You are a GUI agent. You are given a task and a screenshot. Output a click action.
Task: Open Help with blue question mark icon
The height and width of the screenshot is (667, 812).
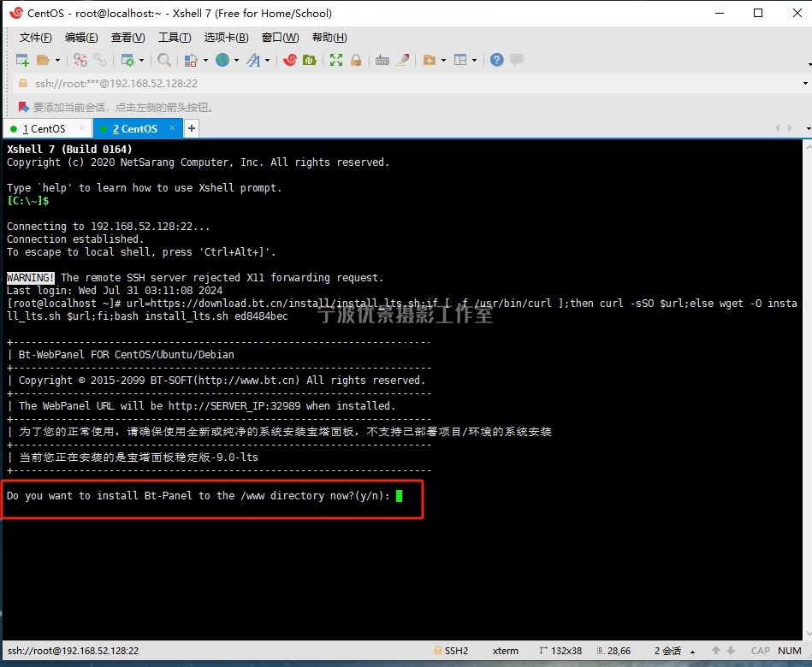(496, 60)
